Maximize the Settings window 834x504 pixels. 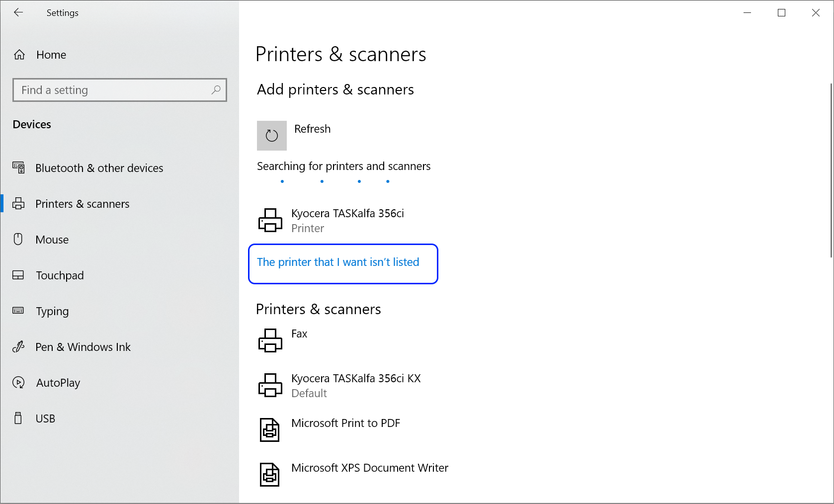[x=781, y=13]
